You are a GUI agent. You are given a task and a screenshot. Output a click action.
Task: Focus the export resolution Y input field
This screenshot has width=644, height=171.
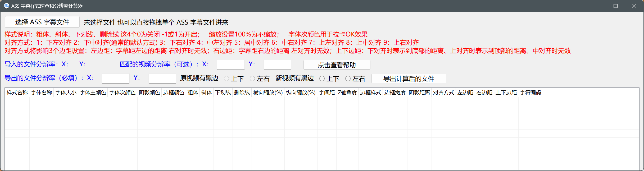point(162,78)
